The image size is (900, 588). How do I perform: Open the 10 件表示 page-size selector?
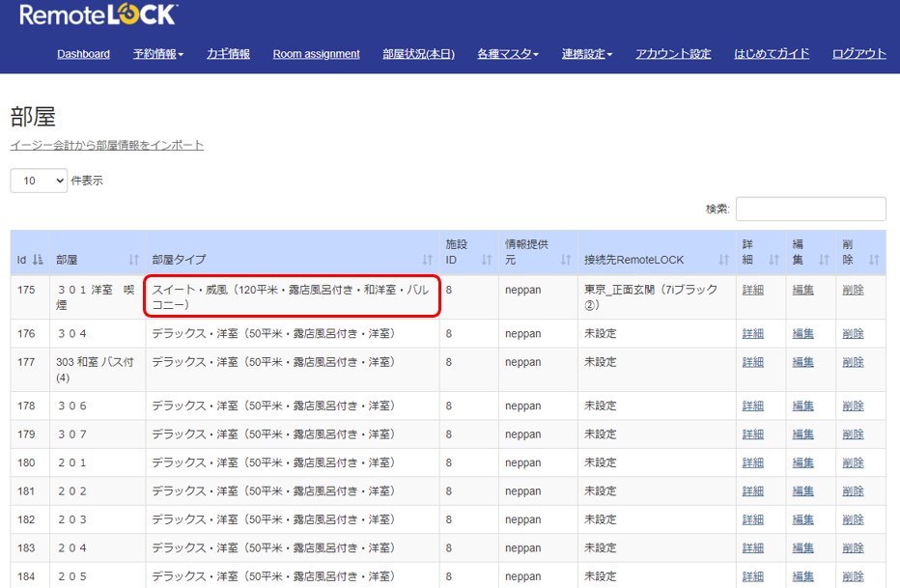pyautogui.click(x=39, y=181)
